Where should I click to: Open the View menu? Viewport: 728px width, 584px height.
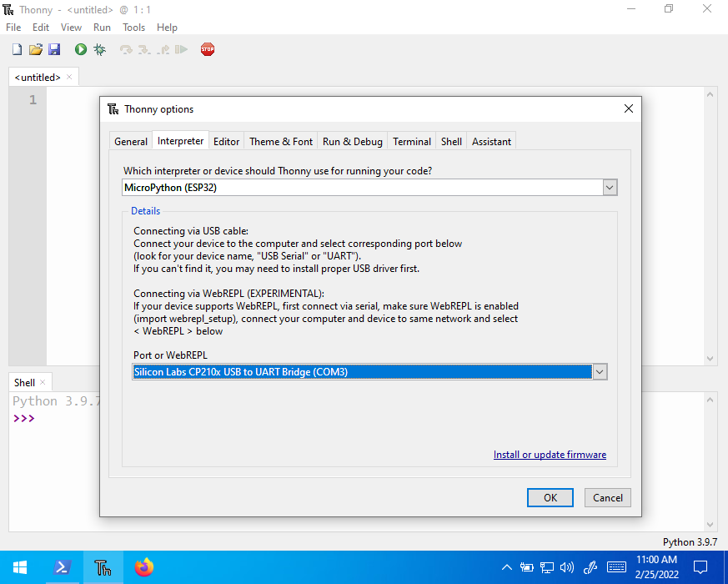71,28
